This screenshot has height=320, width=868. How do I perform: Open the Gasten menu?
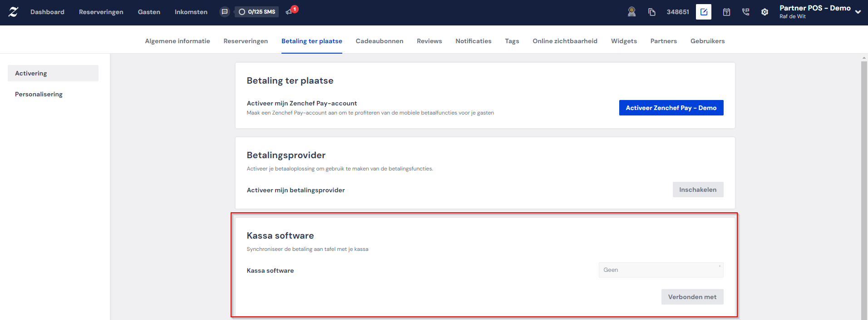point(149,12)
